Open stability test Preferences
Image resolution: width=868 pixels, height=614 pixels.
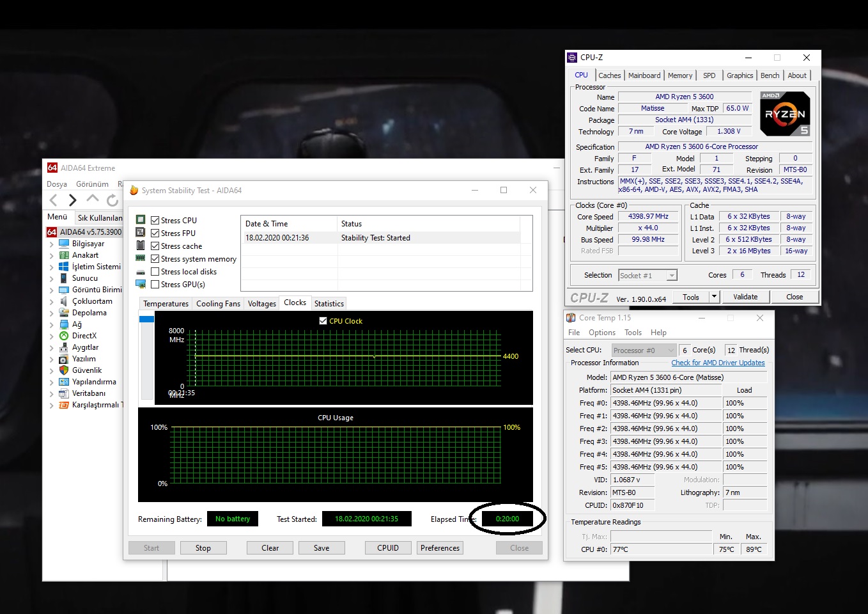coord(440,548)
